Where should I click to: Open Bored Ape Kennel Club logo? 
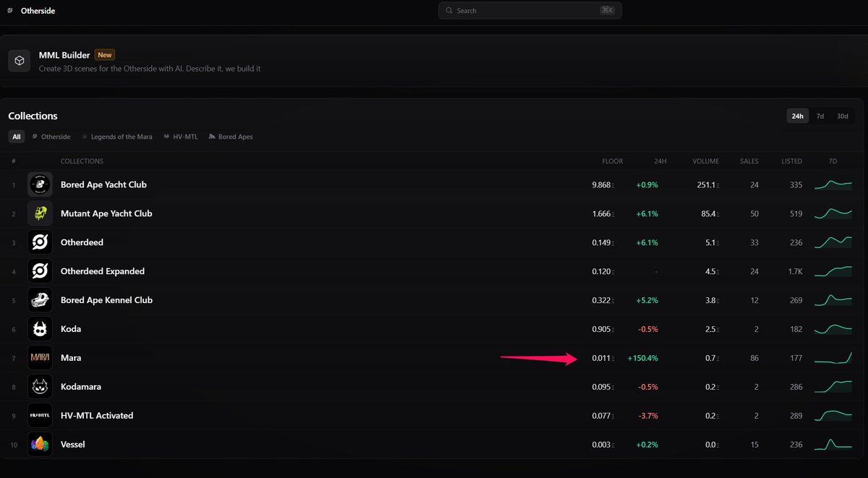40,300
